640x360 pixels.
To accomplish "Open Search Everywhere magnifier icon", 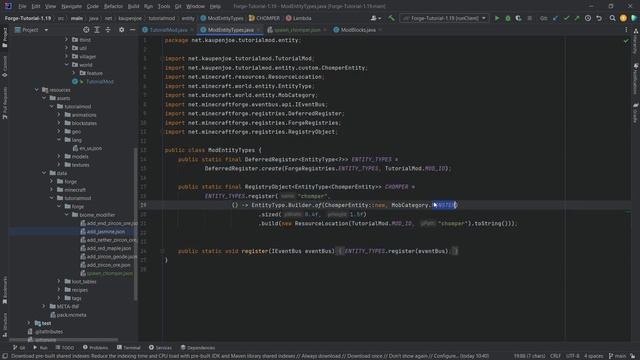I will click(612, 18).
